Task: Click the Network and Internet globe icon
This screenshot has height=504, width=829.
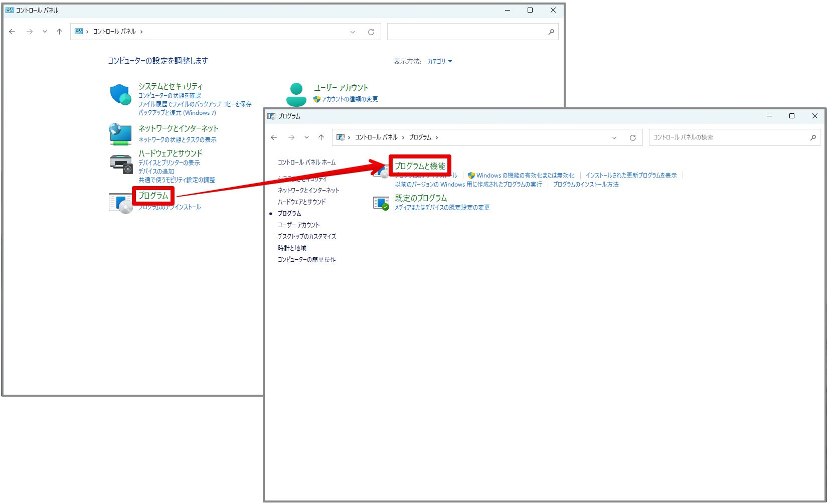Action: pyautogui.click(x=120, y=134)
